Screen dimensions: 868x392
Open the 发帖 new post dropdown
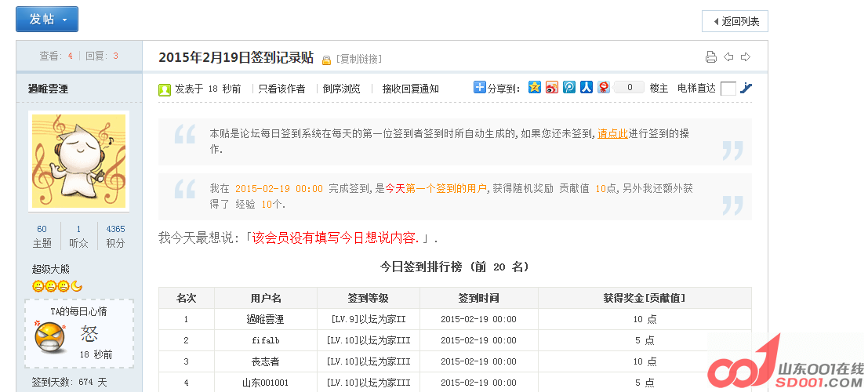47,19
